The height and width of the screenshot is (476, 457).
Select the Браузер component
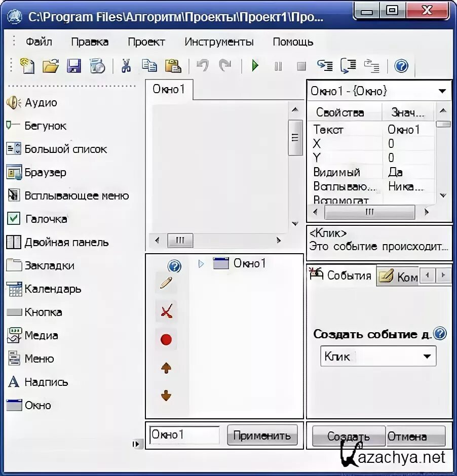coord(36,173)
